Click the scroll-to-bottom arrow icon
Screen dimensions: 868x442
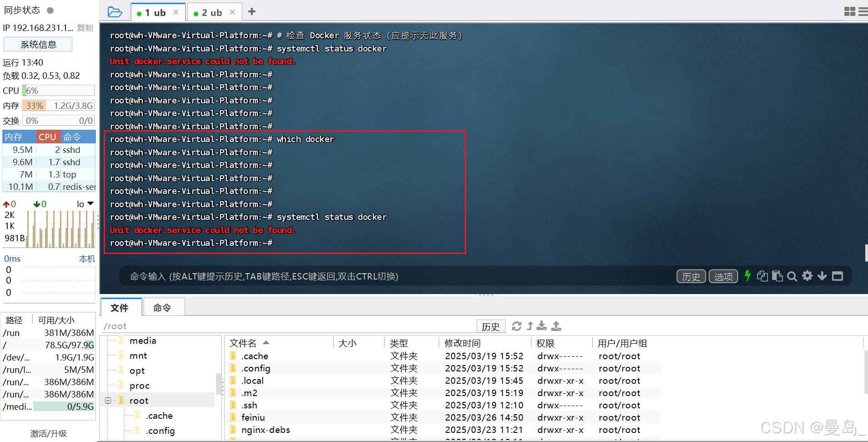pos(822,276)
